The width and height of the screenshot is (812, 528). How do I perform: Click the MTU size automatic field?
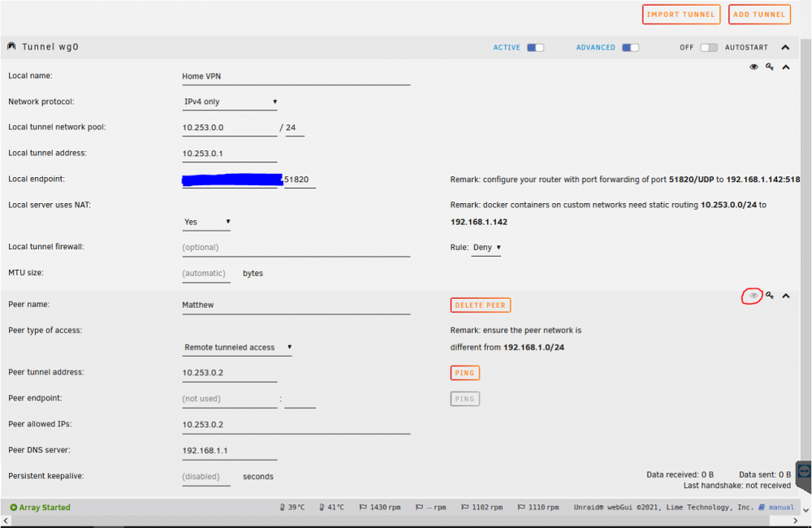[x=206, y=274]
